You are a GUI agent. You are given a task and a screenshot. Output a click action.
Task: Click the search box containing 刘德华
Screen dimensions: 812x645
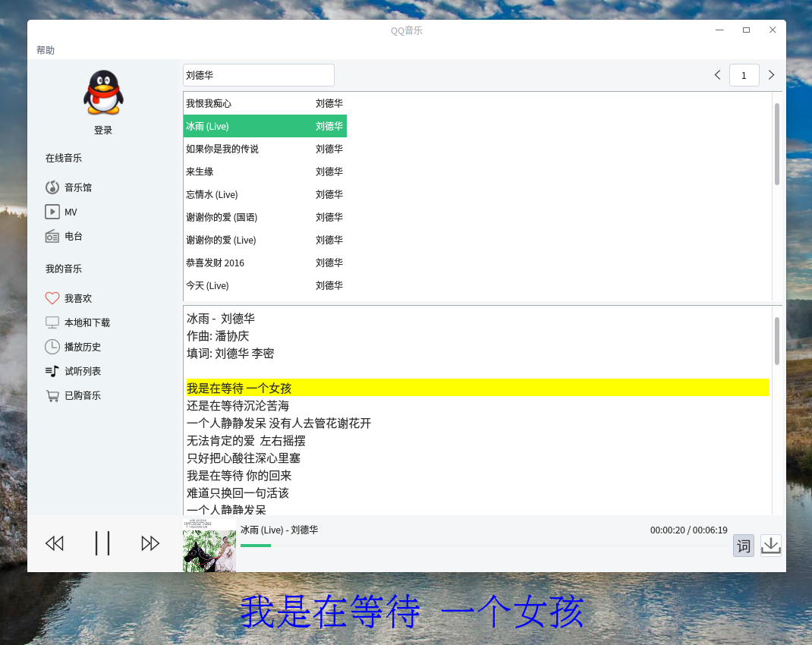259,75
